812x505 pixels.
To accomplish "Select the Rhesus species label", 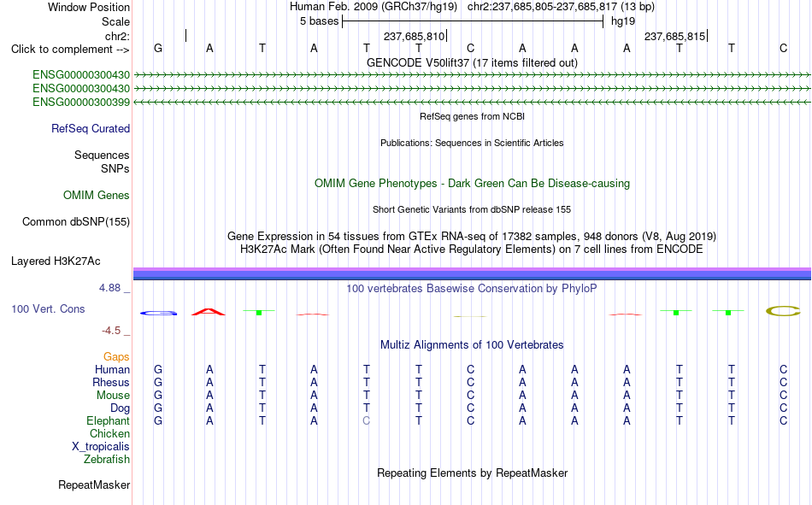I will [111, 382].
